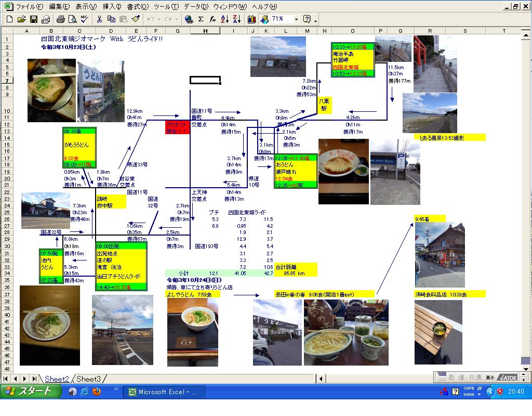Click the Print icon in the toolbar

click(60, 19)
